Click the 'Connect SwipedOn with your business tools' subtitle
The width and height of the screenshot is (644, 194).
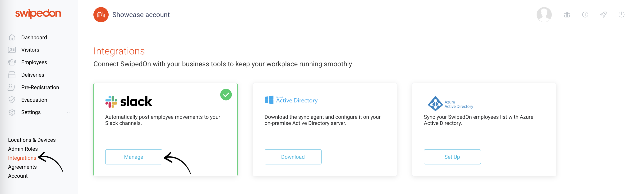222,64
